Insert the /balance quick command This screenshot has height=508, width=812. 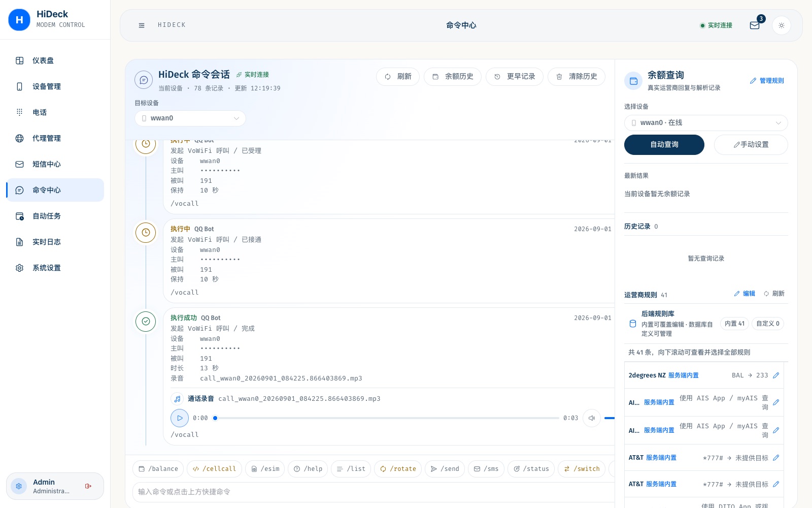[x=158, y=469]
